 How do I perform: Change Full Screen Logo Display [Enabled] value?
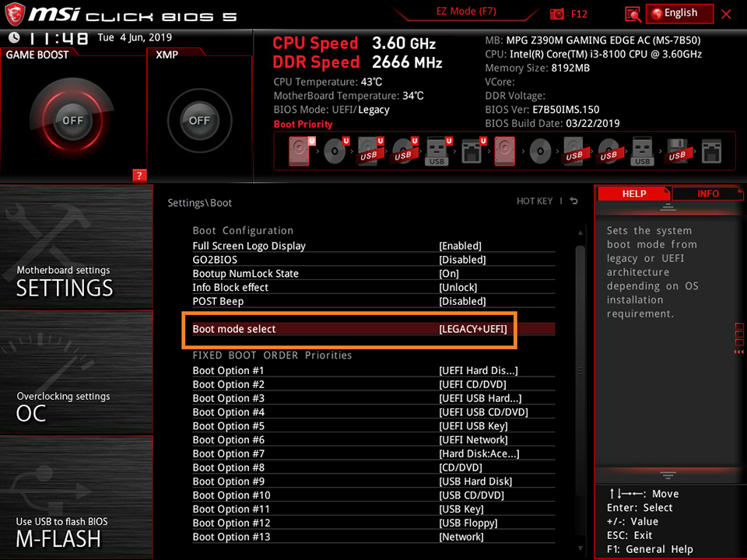click(x=460, y=247)
